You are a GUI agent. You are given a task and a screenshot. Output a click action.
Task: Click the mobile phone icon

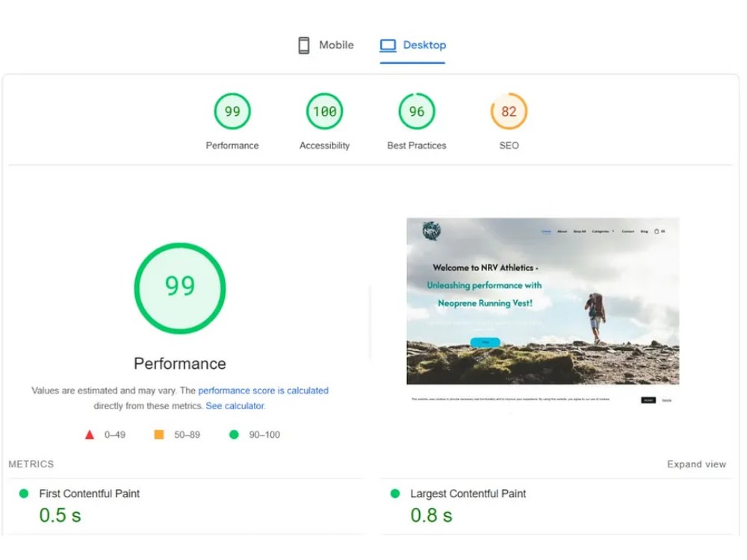303,46
